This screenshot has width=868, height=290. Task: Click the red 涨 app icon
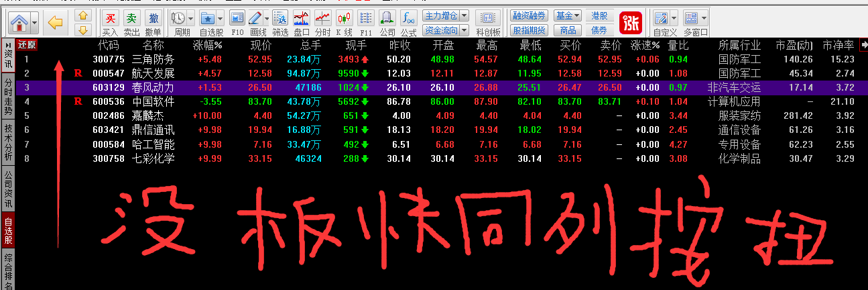pyautogui.click(x=631, y=23)
